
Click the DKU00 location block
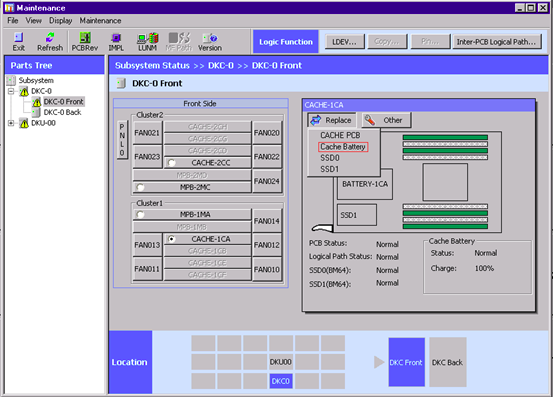(x=281, y=362)
